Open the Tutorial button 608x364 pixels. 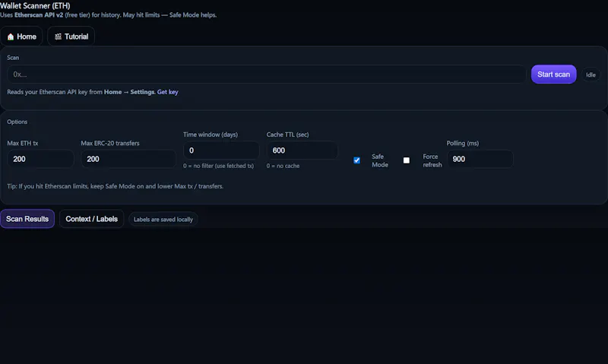71,36
